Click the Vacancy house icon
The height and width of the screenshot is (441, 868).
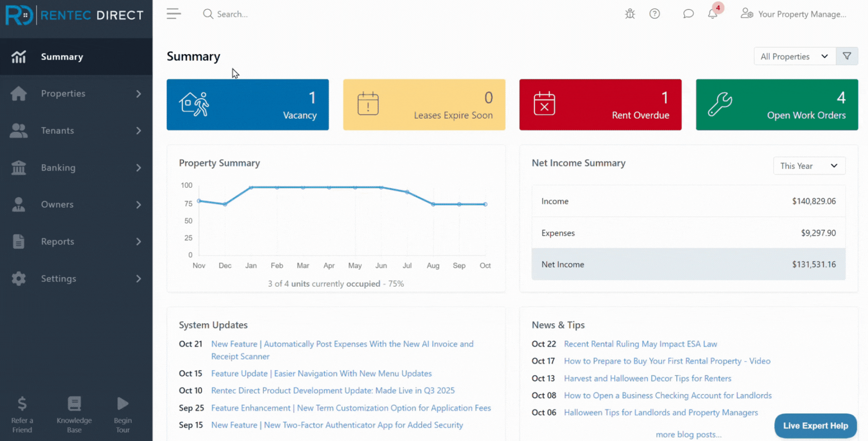point(194,104)
